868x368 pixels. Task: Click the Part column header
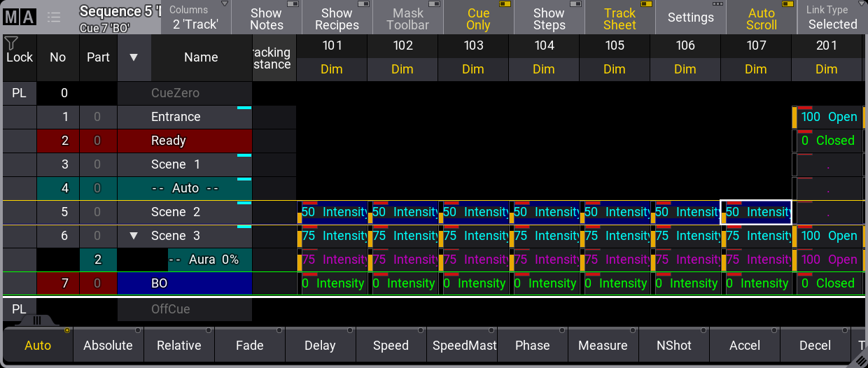(x=98, y=57)
